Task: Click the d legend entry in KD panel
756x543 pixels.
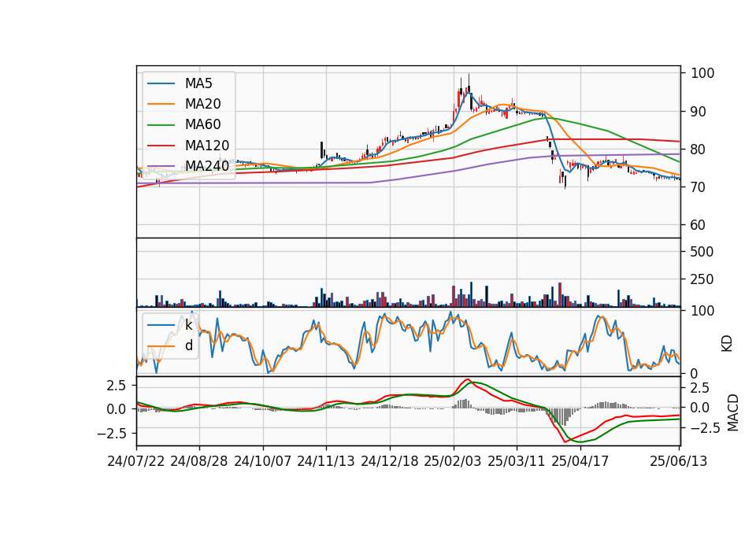Action: point(170,345)
